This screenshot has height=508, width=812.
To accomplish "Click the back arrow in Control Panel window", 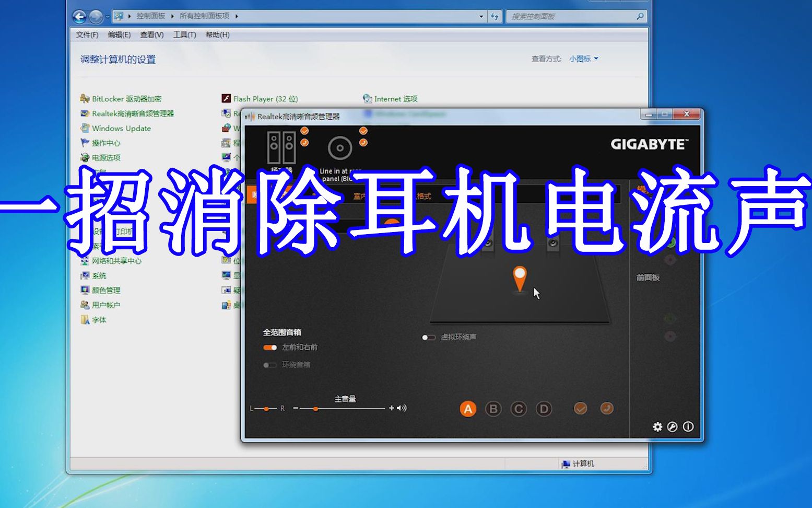I will pyautogui.click(x=79, y=17).
